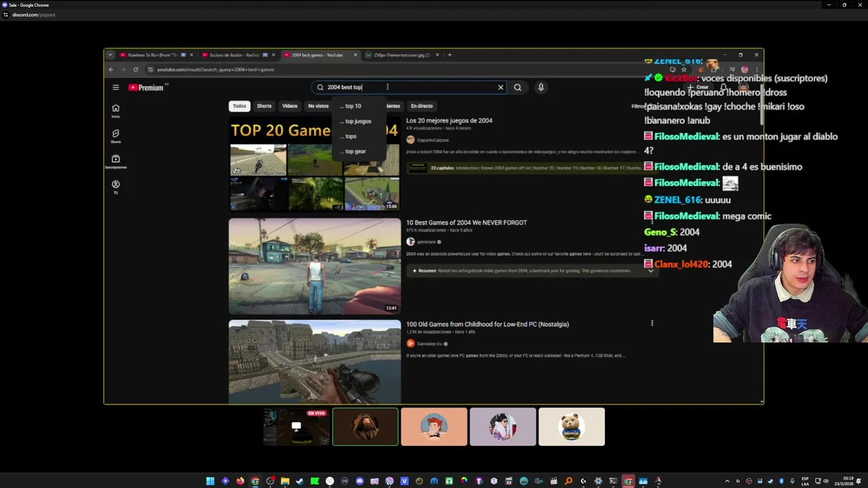Switch ESP LAA keyboard language
The height and width of the screenshot is (488, 868).
(x=806, y=481)
